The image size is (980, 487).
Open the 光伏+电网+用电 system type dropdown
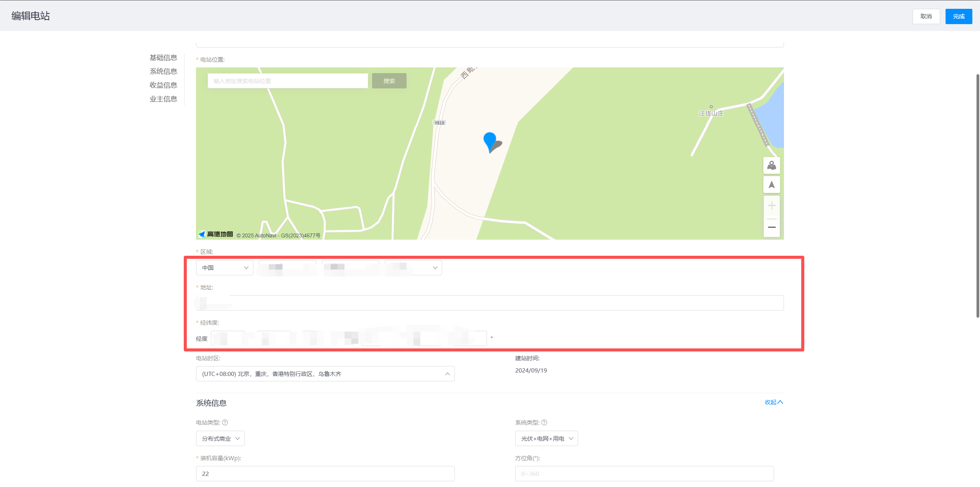click(x=546, y=438)
